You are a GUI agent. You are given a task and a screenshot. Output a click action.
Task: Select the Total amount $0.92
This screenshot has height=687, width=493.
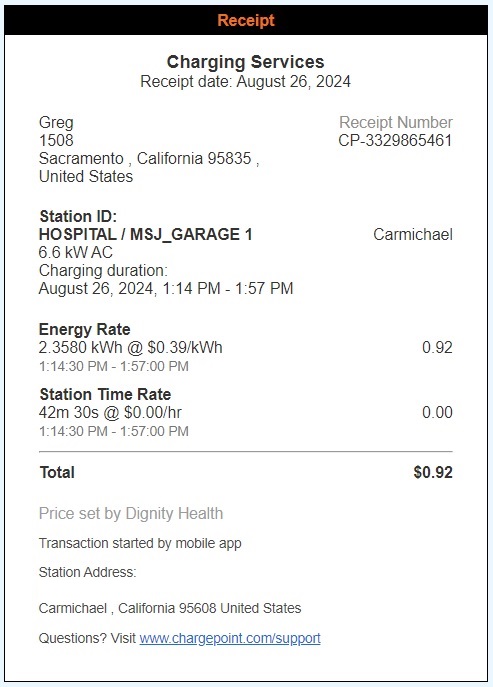click(x=433, y=472)
